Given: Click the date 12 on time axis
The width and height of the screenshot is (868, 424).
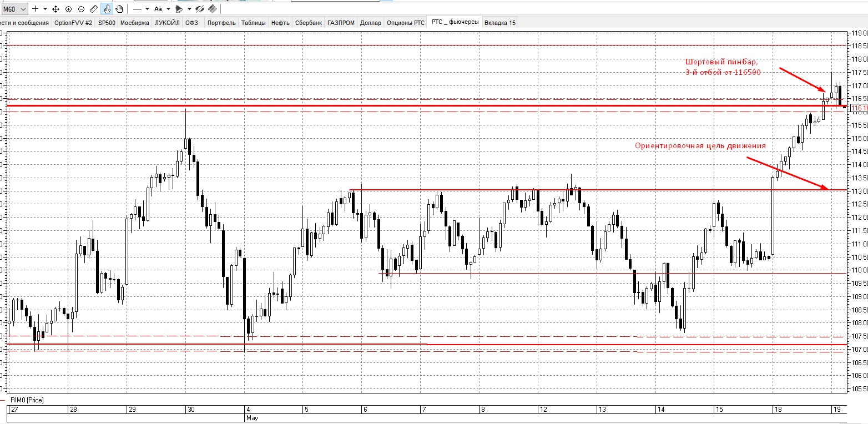Looking at the screenshot, I should click(x=544, y=410).
